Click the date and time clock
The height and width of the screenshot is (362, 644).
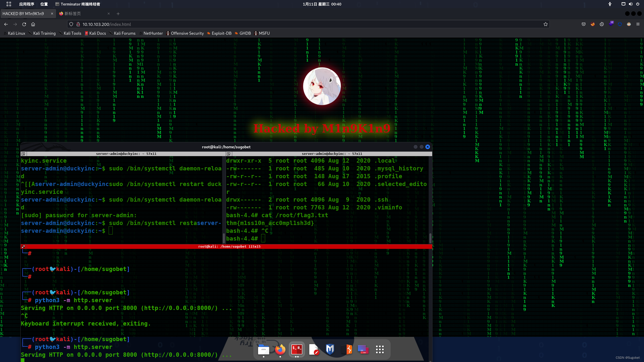322,4
